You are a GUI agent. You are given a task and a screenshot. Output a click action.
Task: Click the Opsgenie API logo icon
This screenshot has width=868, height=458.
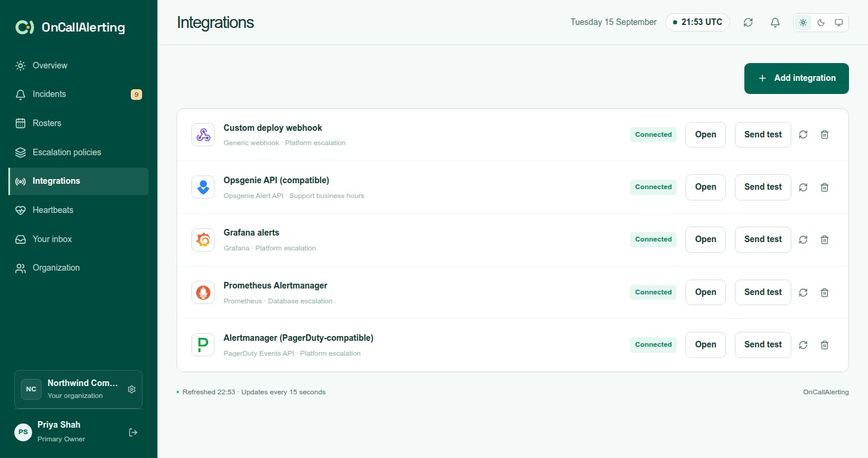click(203, 187)
